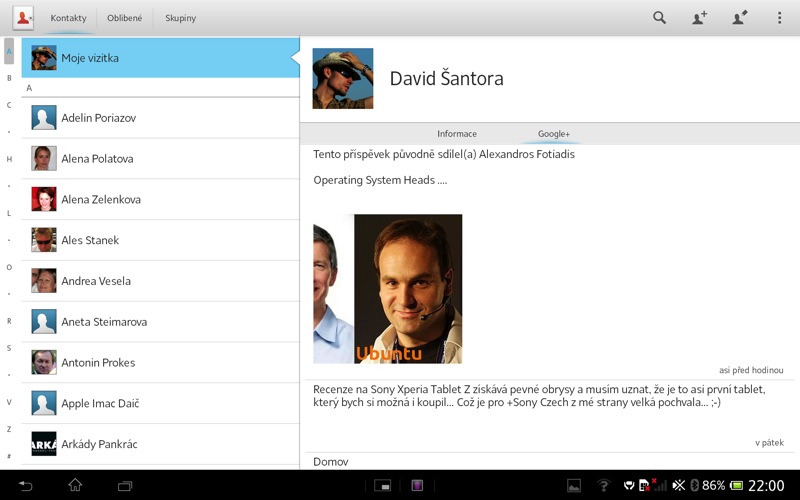Screen dimensions: 800x500
Task: Open the small-apps window icon in navbar
Action: tap(382, 485)
